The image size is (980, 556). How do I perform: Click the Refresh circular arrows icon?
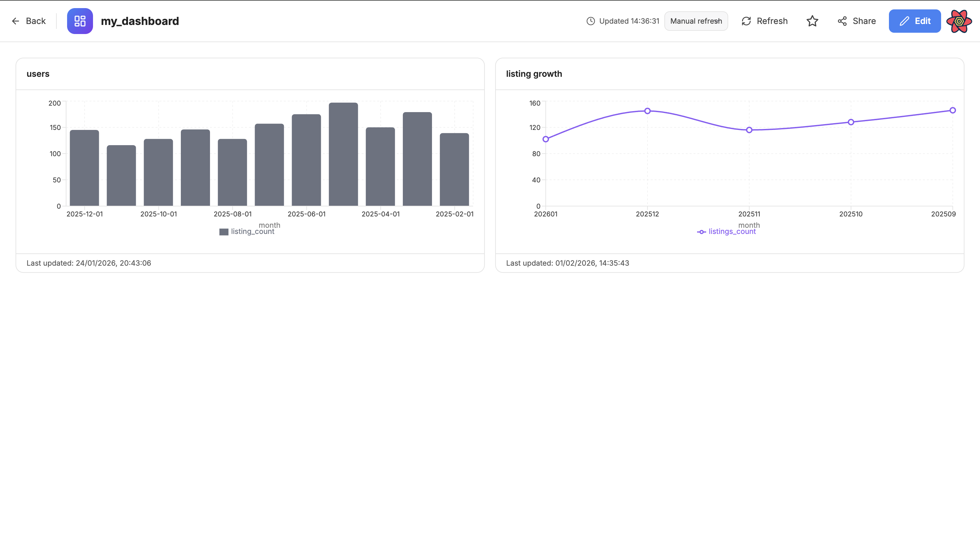click(x=745, y=21)
